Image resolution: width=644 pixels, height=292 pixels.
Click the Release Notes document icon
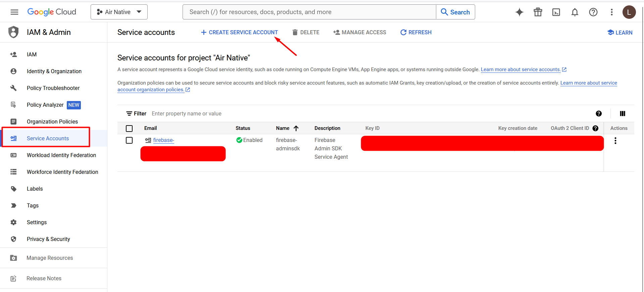click(x=13, y=278)
